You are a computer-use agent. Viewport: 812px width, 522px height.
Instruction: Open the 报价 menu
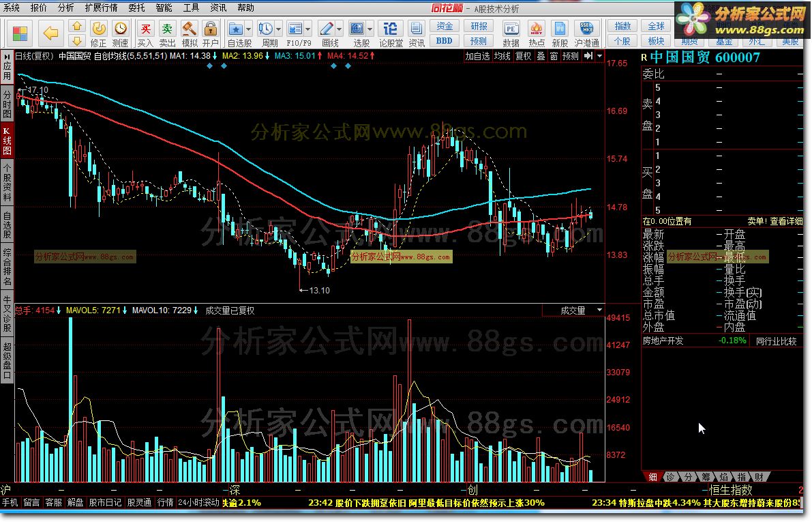[39, 8]
